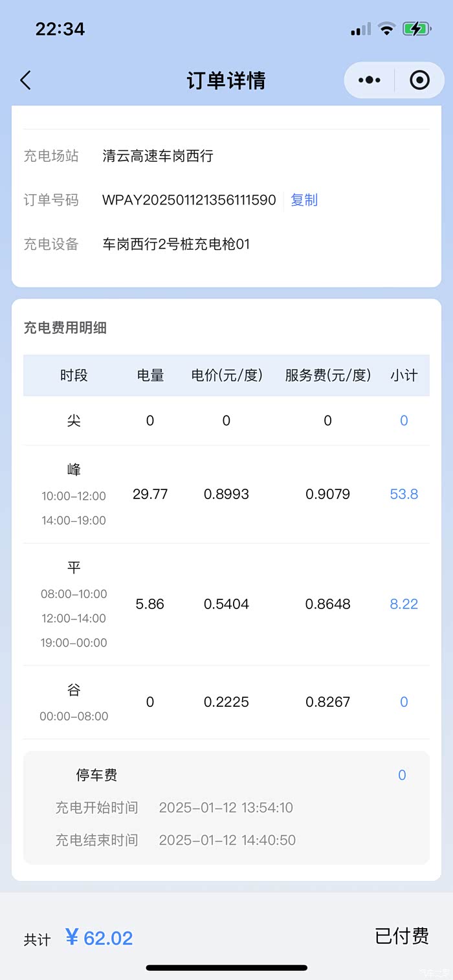Tap the peak time range 14:00–19:00
The height and width of the screenshot is (980, 453).
[x=74, y=520]
